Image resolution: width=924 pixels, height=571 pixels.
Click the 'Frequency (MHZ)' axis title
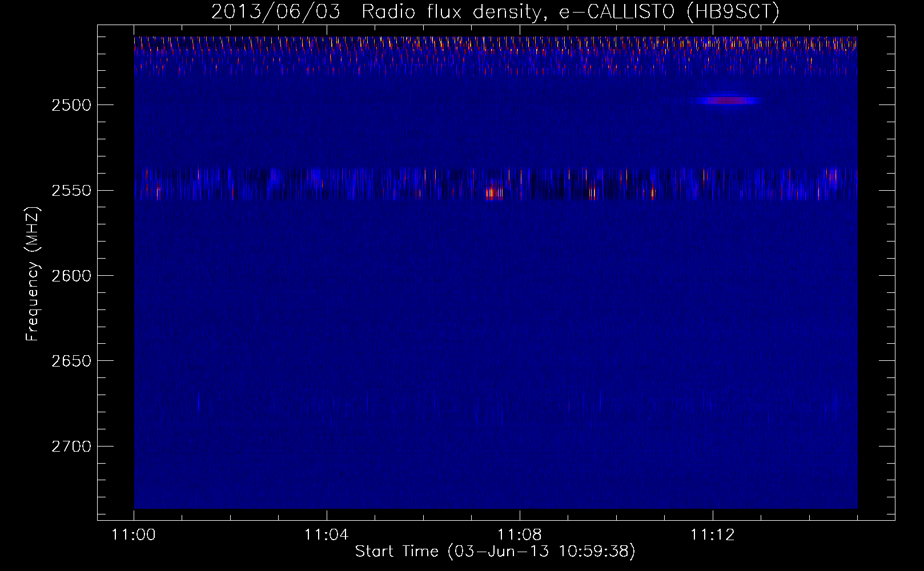[x=33, y=274]
